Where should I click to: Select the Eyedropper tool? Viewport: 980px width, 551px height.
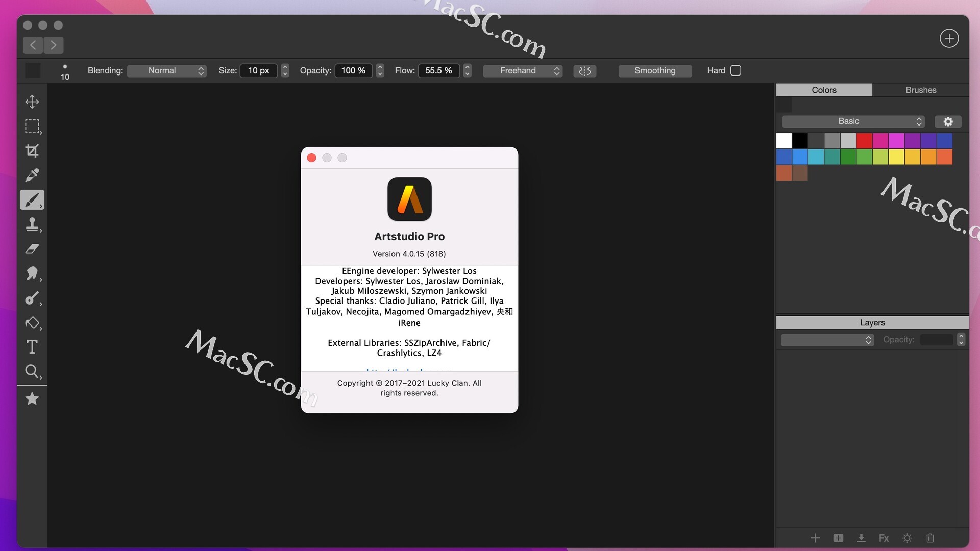tap(32, 175)
